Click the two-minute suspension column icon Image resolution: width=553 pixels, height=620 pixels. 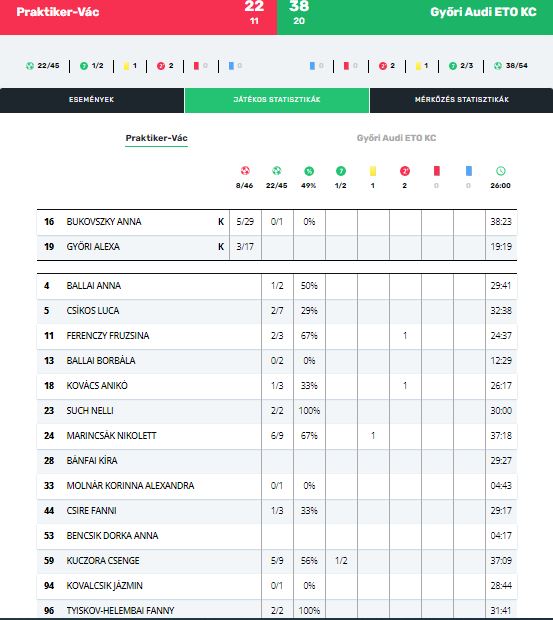405,171
